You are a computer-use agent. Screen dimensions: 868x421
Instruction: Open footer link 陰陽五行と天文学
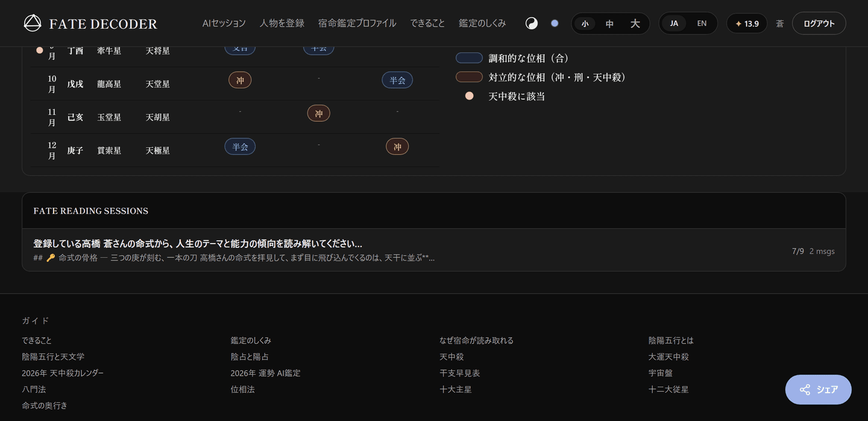coord(53,357)
